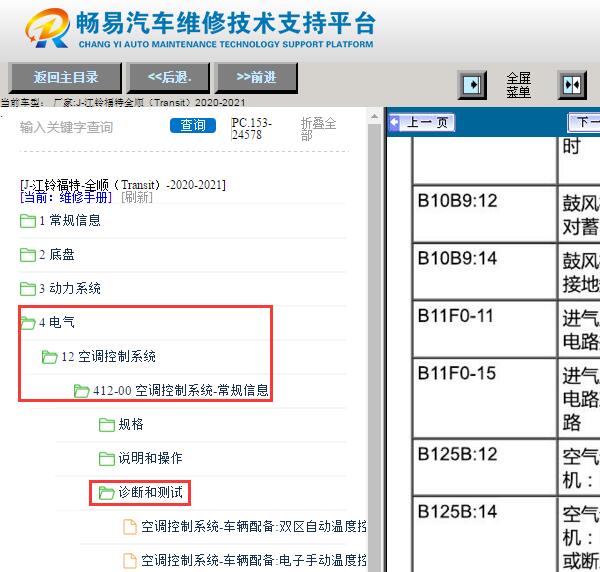Select fault code cell B11F0-15
The height and width of the screenshot is (572, 600).
pyautogui.click(x=484, y=398)
